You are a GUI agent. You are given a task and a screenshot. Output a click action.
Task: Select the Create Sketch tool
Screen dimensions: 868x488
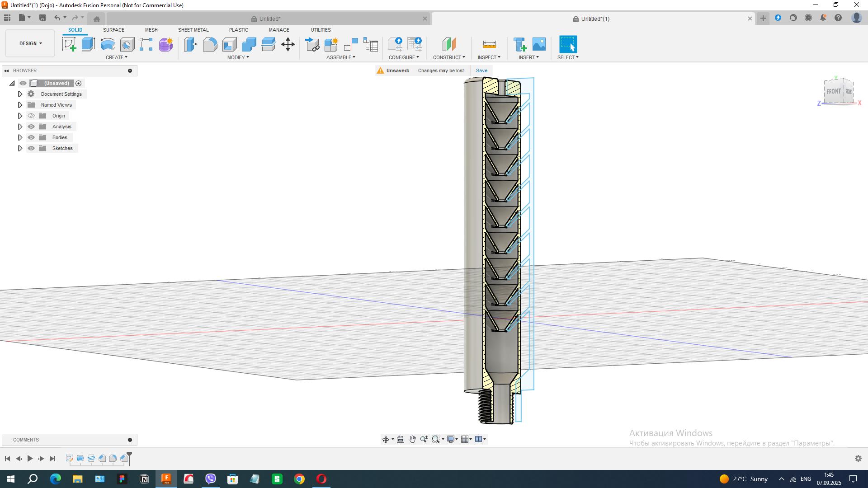pos(69,44)
